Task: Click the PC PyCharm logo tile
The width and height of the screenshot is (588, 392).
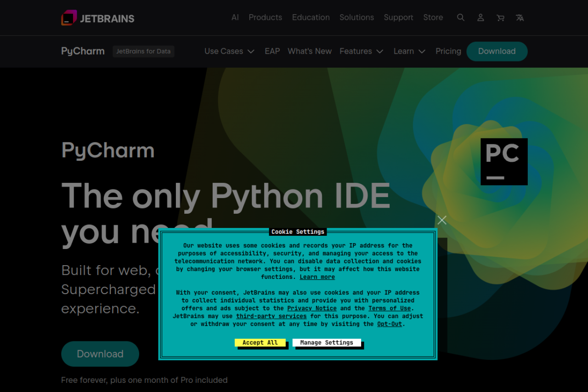Action: tap(504, 162)
